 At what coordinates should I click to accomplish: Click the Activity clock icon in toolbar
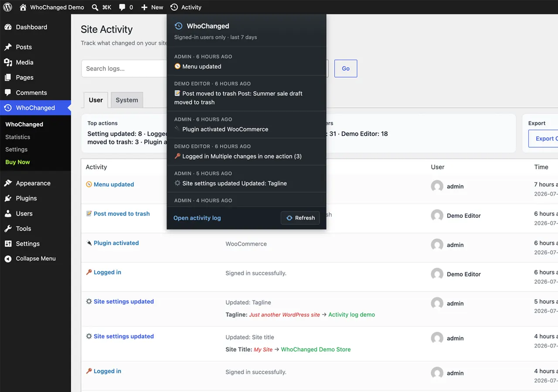[174, 7]
